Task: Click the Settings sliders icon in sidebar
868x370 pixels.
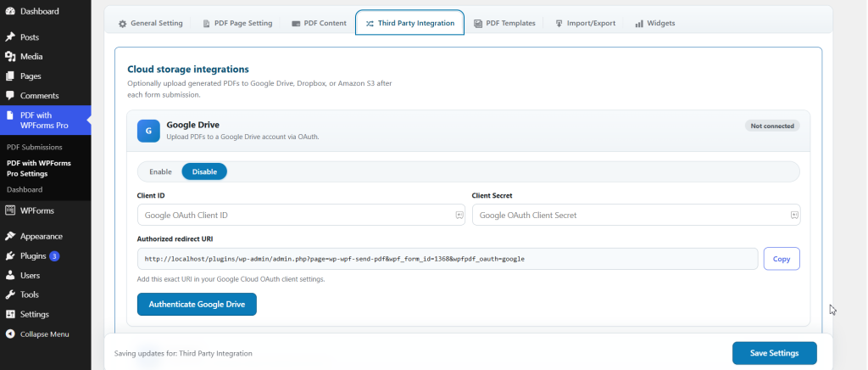Action: tap(10, 314)
